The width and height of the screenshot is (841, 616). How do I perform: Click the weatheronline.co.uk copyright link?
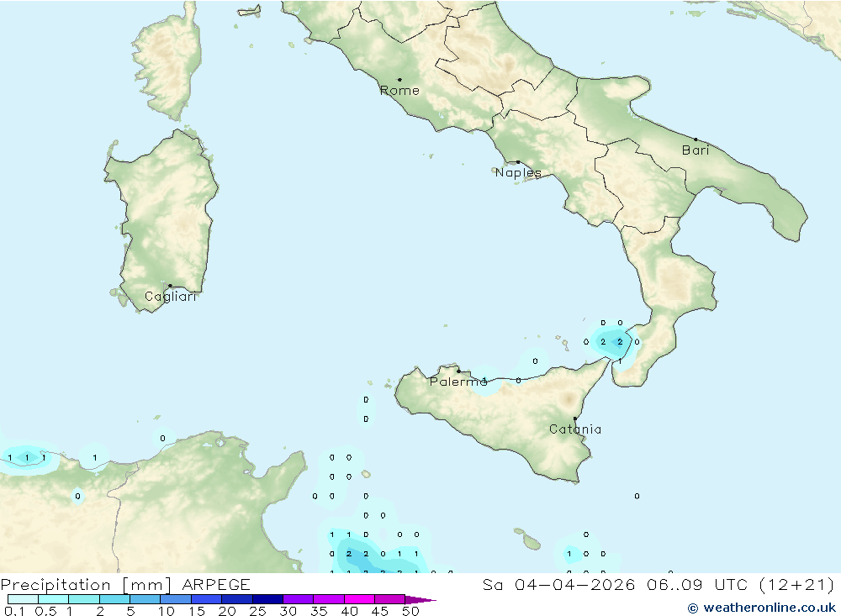762,608
